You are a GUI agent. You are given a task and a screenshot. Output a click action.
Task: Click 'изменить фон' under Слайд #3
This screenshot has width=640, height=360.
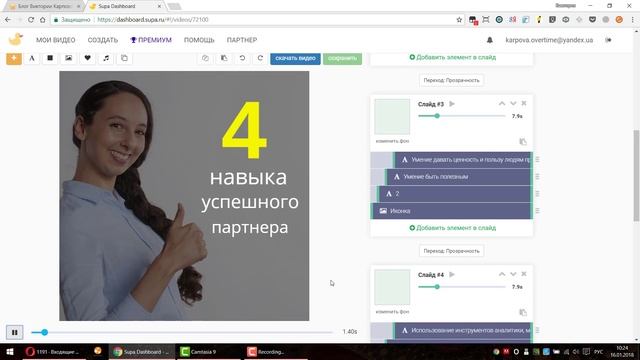[392, 141]
